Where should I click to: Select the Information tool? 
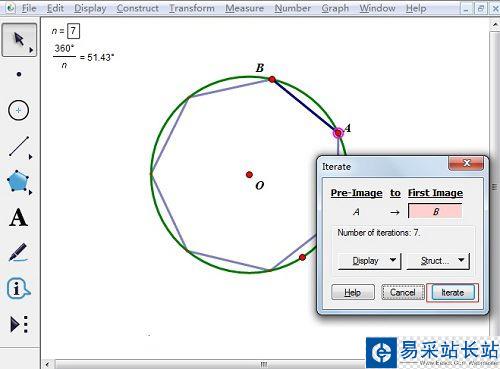[18, 288]
